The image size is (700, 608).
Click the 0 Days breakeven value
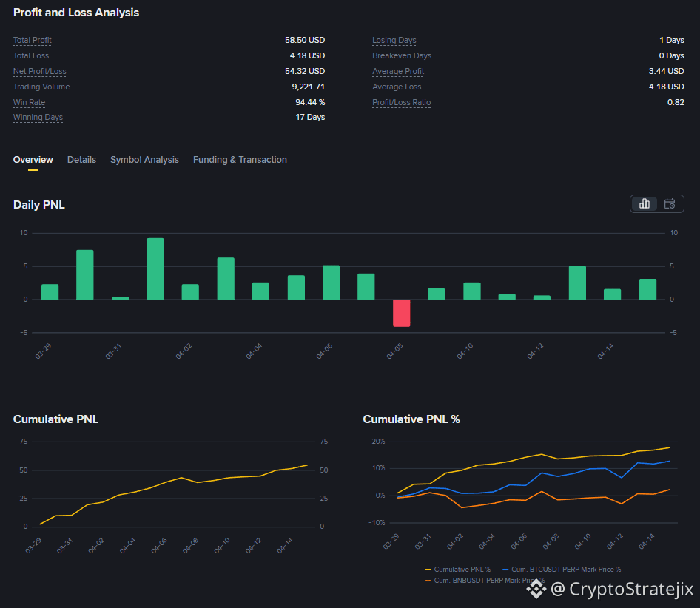click(x=671, y=55)
